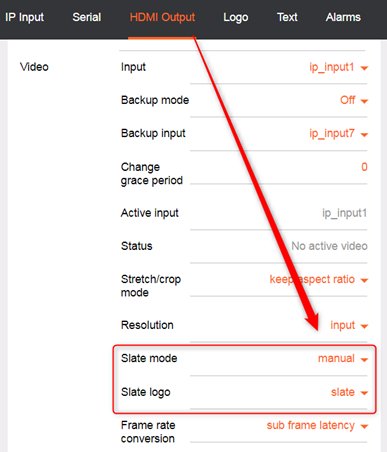Switch to the Alarms tab
This screenshot has width=387, height=452.
[343, 17]
